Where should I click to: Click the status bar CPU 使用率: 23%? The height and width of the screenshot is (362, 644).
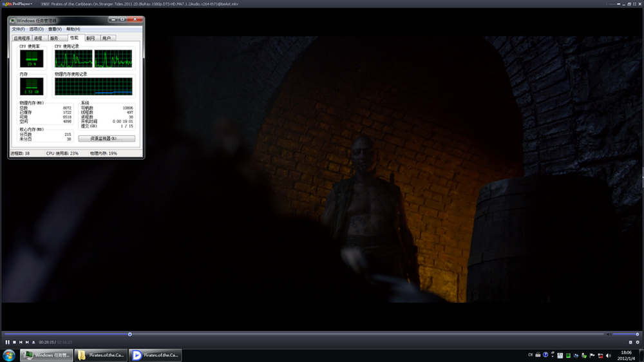tap(62, 153)
